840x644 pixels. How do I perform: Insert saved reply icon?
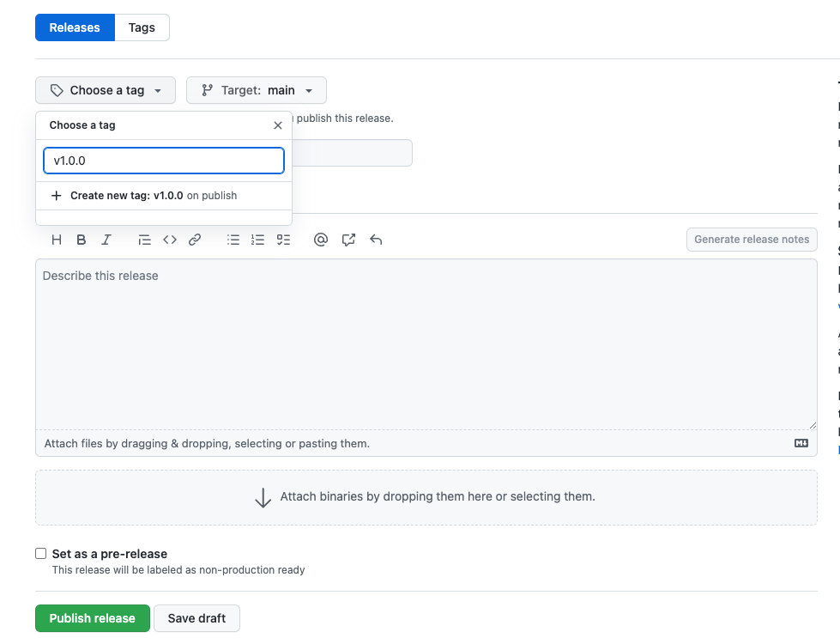376,240
